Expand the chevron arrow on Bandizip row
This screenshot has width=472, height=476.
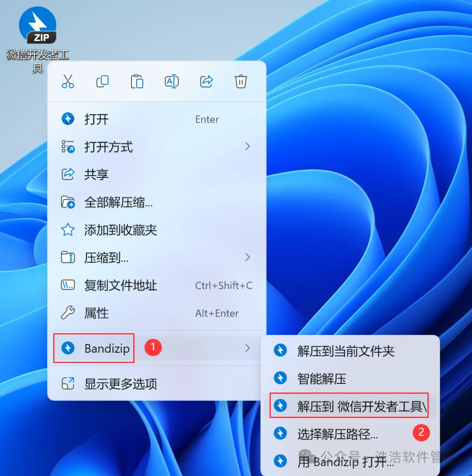247,348
